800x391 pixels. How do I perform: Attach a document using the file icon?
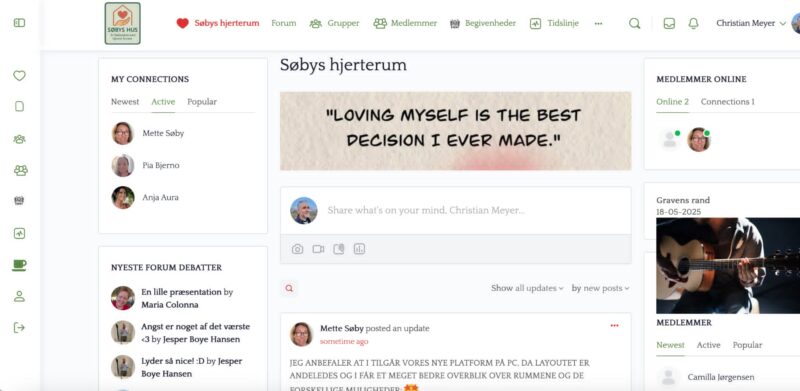pos(339,249)
